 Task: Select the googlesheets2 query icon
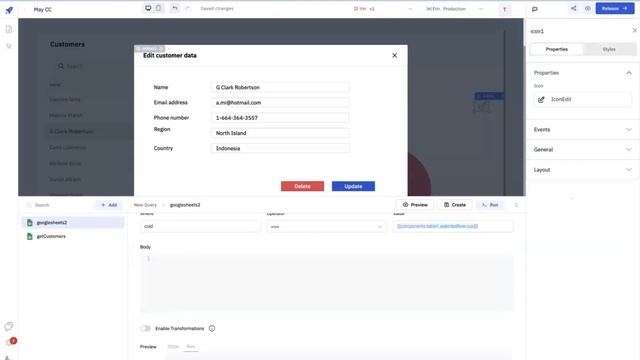click(x=29, y=222)
